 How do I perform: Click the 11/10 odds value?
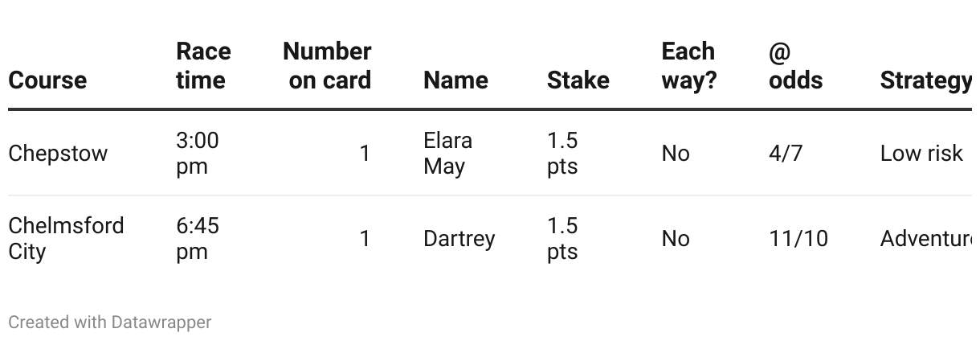click(798, 239)
